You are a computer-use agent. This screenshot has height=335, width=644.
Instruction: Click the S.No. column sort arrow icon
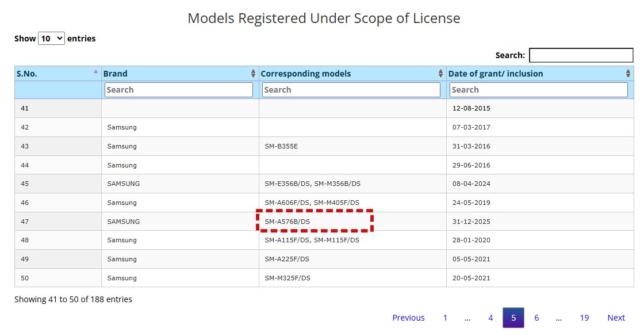[x=95, y=71]
